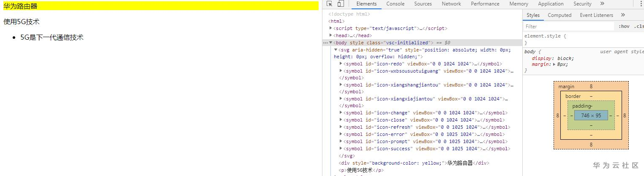The image size is (644, 176).
Task: Click the styles Filter input field
Action: [569, 26]
